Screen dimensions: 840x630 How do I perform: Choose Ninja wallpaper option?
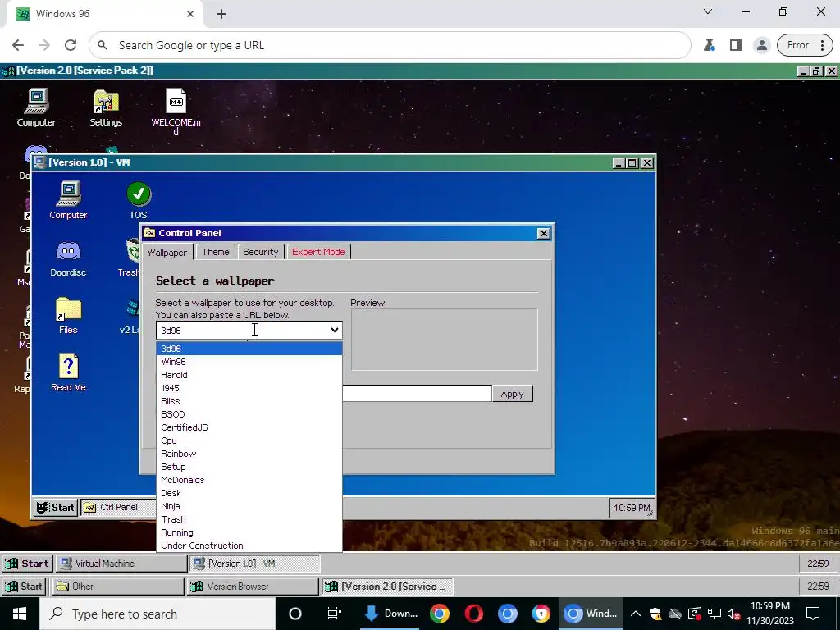coord(249,506)
